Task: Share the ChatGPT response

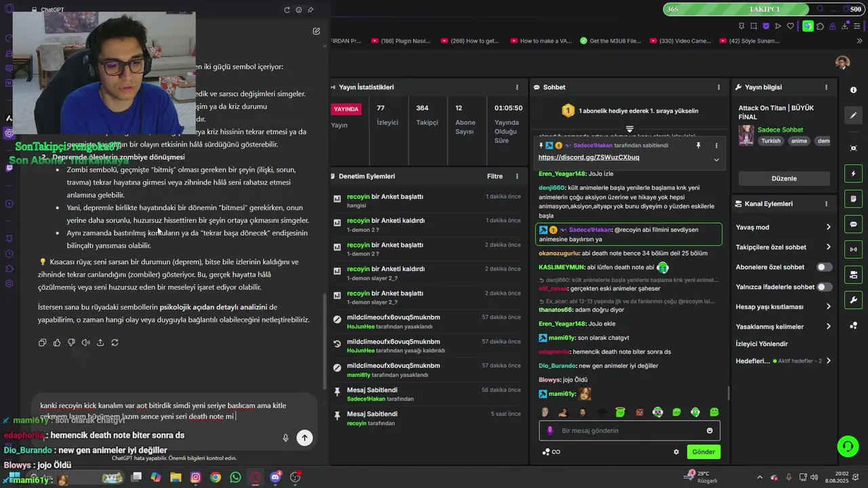Action: tap(100, 343)
